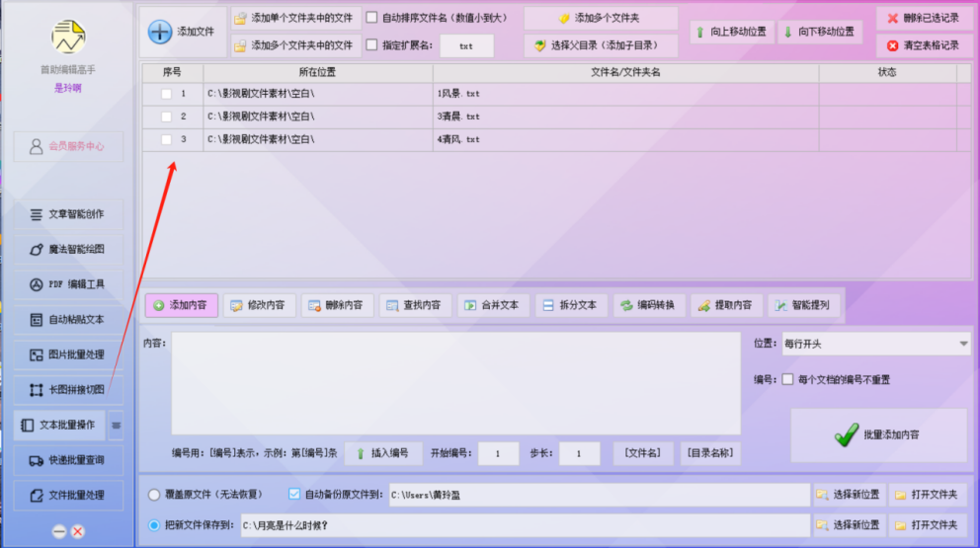Open PDF 编辑工具 in sidebar
Viewport: 980px width, 549px height.
pos(68,284)
